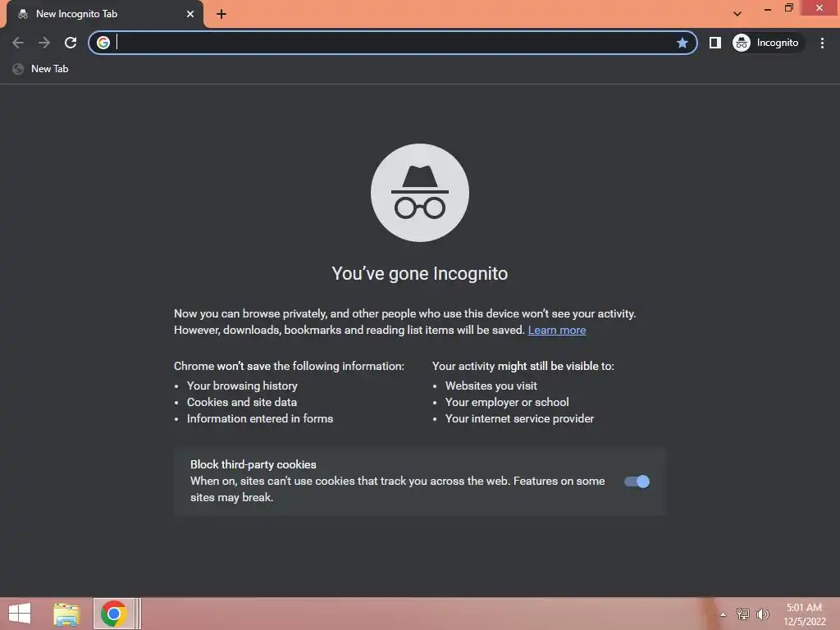
Task: Open File Explorer from taskbar
Action: tap(66, 614)
